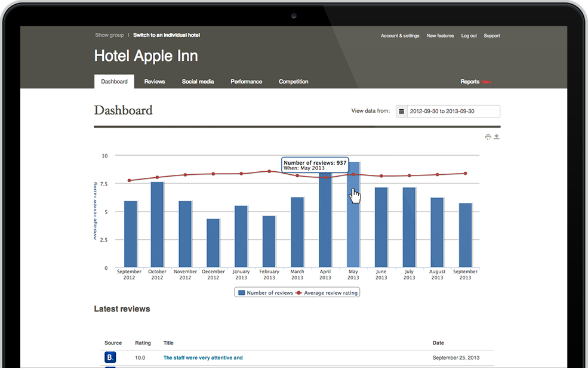Click the download chart icon
Screen dimensions: 588x370
click(x=497, y=137)
